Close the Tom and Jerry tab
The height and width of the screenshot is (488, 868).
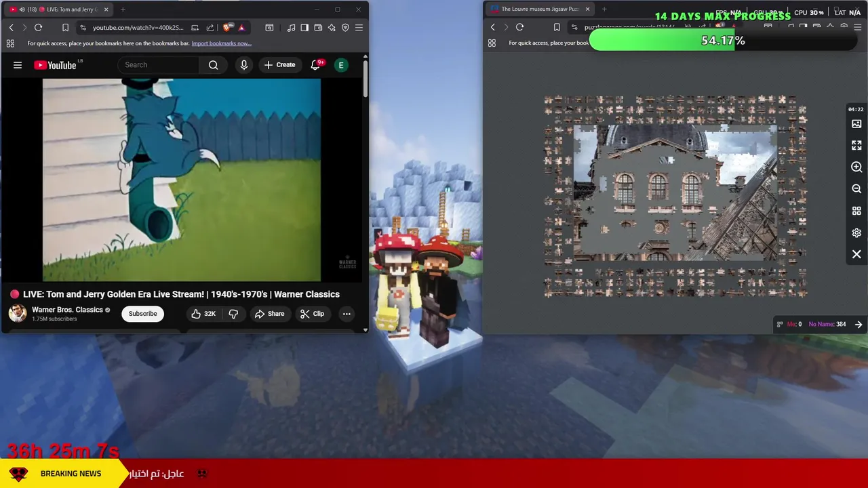106,9
